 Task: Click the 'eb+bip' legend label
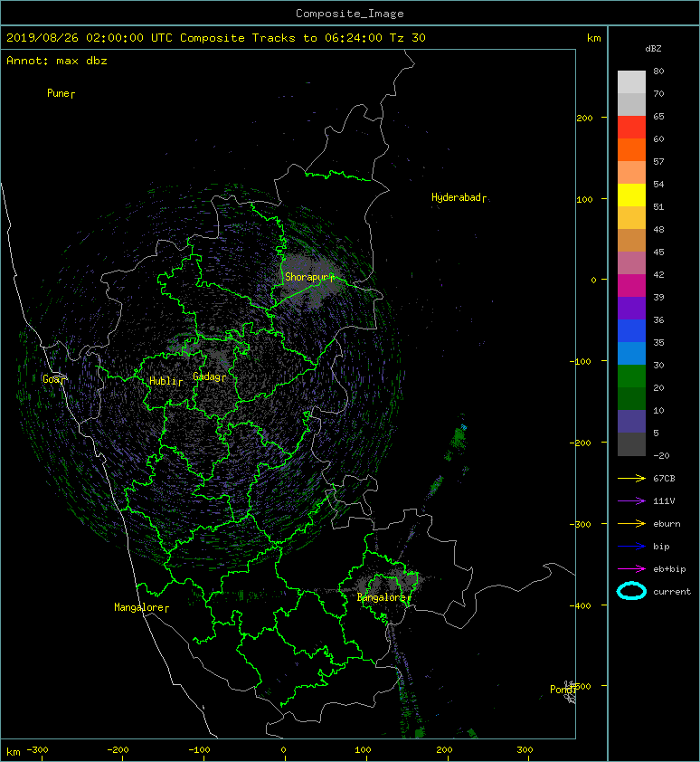click(x=669, y=569)
